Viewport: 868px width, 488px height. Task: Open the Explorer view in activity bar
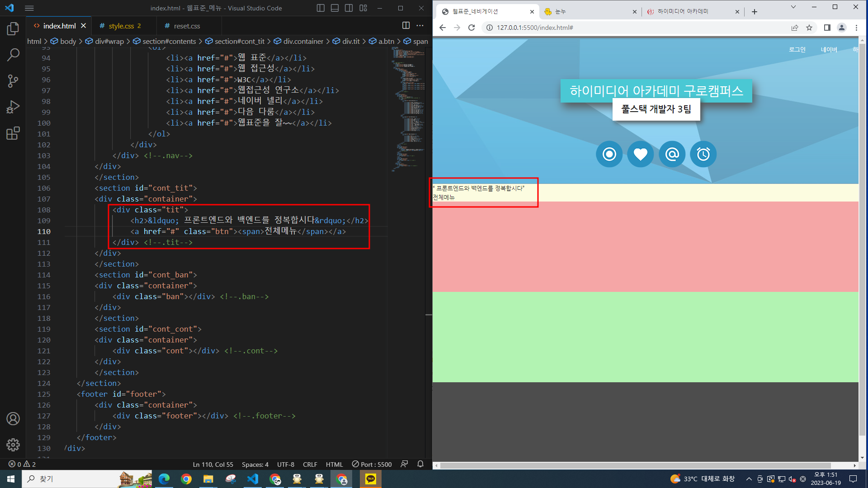coord(13,29)
